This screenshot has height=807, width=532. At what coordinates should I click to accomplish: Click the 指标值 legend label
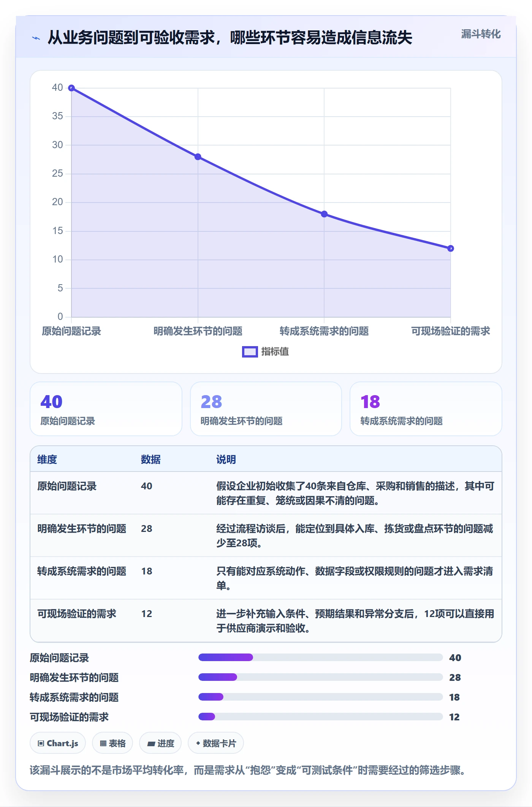275,352
